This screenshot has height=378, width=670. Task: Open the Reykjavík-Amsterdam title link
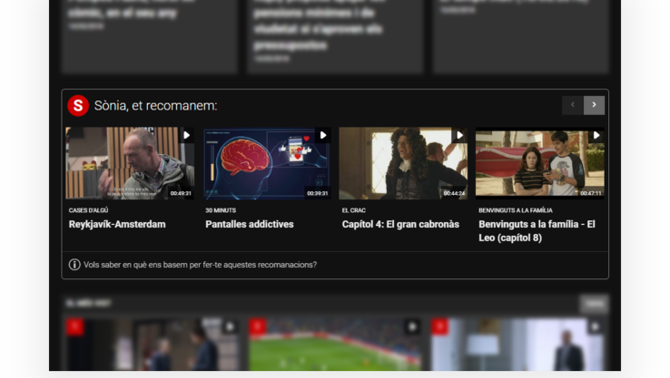(x=117, y=224)
